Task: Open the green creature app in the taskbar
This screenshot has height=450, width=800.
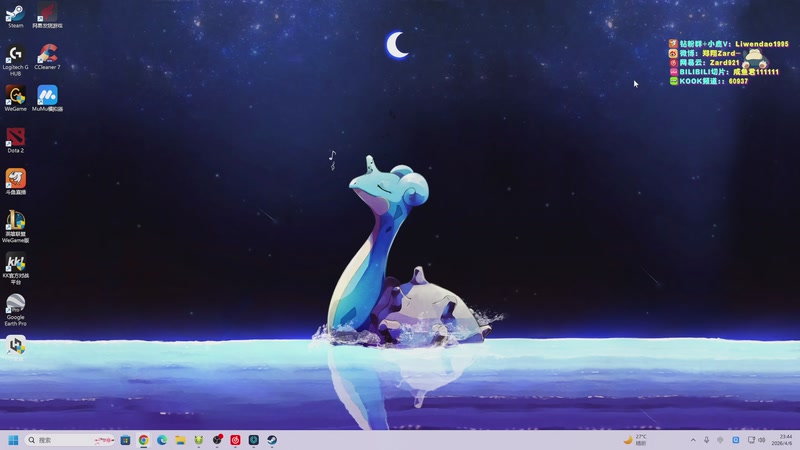Action: [198, 440]
